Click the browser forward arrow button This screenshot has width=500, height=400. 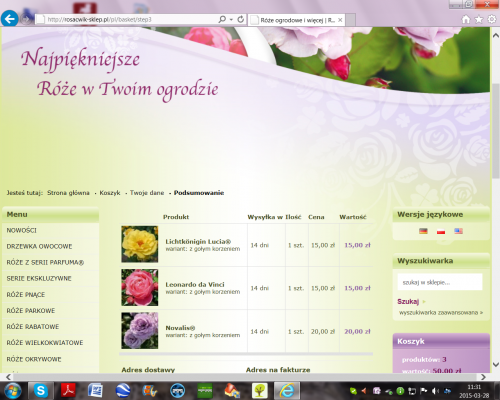coord(26,19)
